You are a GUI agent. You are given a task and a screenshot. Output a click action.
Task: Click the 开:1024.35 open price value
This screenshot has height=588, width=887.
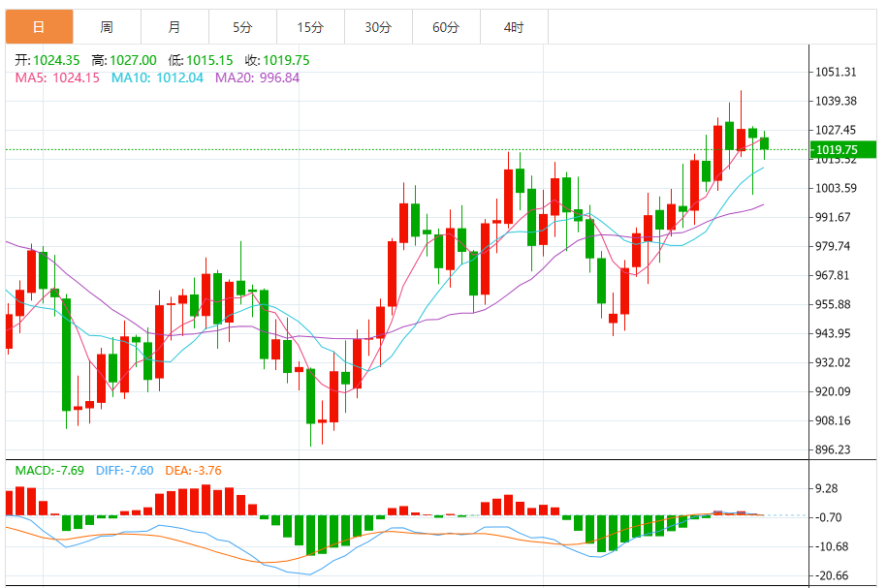coord(48,60)
